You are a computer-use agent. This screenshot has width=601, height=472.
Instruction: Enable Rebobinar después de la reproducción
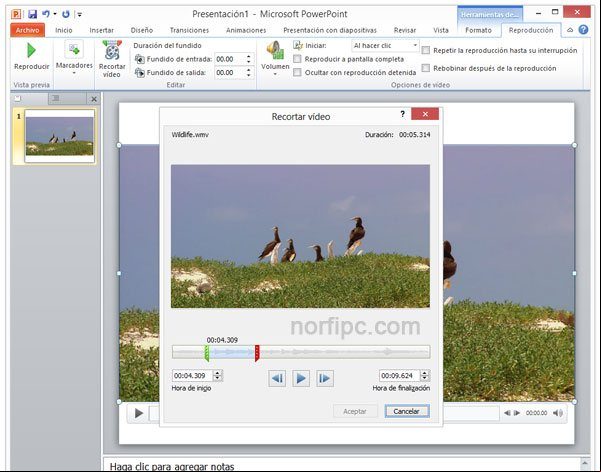coord(425,68)
